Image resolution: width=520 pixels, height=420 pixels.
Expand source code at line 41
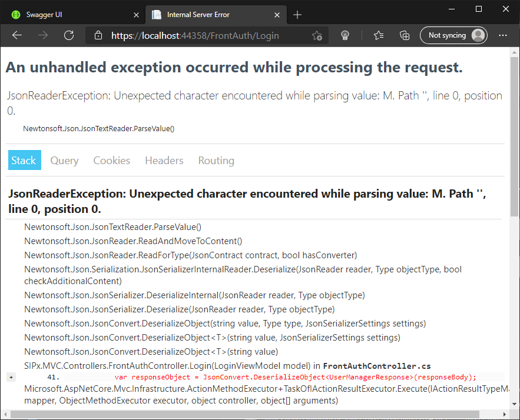click(x=11, y=377)
